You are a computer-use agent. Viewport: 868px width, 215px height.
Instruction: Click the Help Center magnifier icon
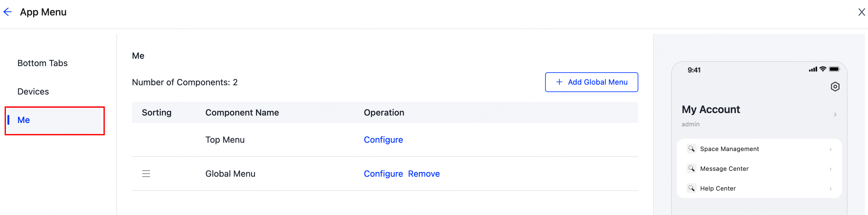pyautogui.click(x=691, y=188)
